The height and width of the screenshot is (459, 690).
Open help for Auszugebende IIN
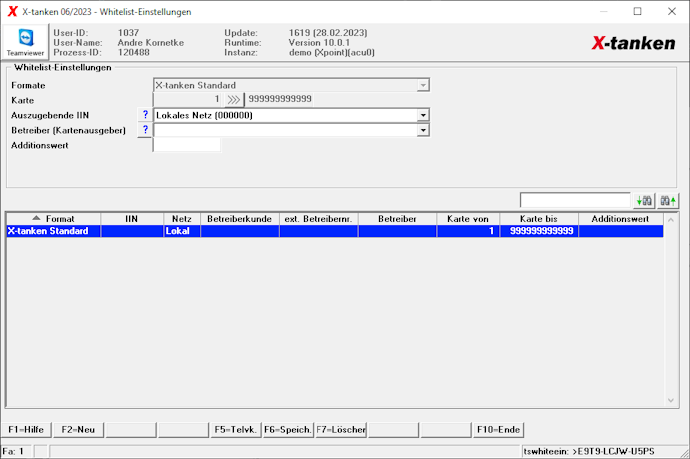tap(145, 115)
